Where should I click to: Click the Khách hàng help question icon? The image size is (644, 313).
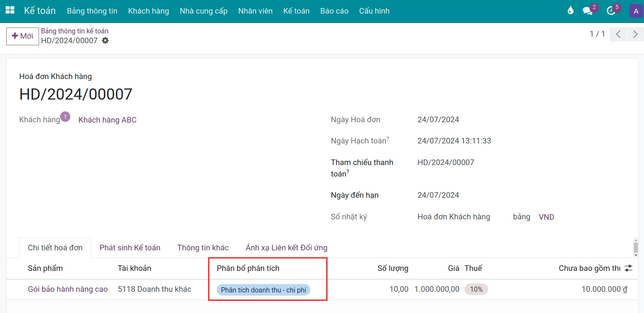(65, 117)
